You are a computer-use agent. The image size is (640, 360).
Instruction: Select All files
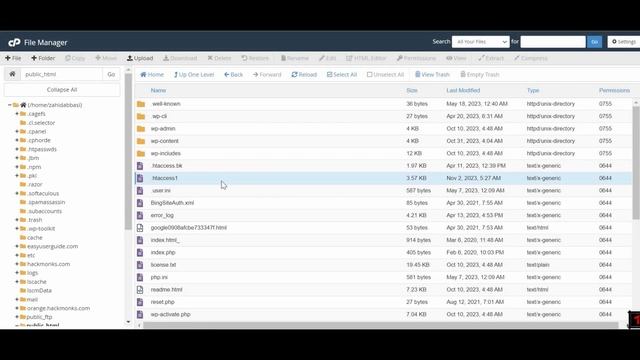[342, 75]
